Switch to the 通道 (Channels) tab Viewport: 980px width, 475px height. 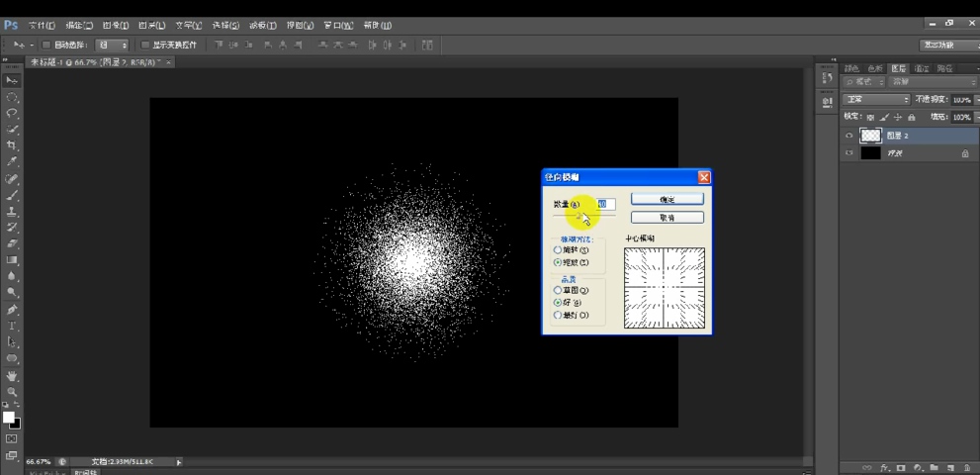click(922, 68)
